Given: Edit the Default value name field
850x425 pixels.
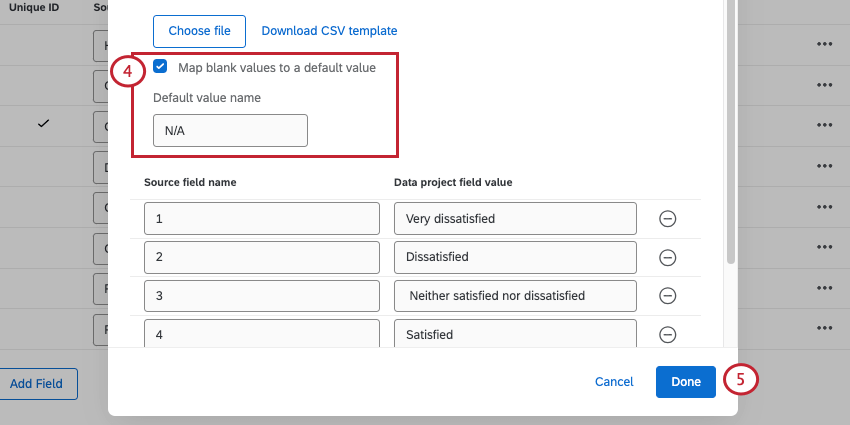Looking at the screenshot, I should point(230,131).
